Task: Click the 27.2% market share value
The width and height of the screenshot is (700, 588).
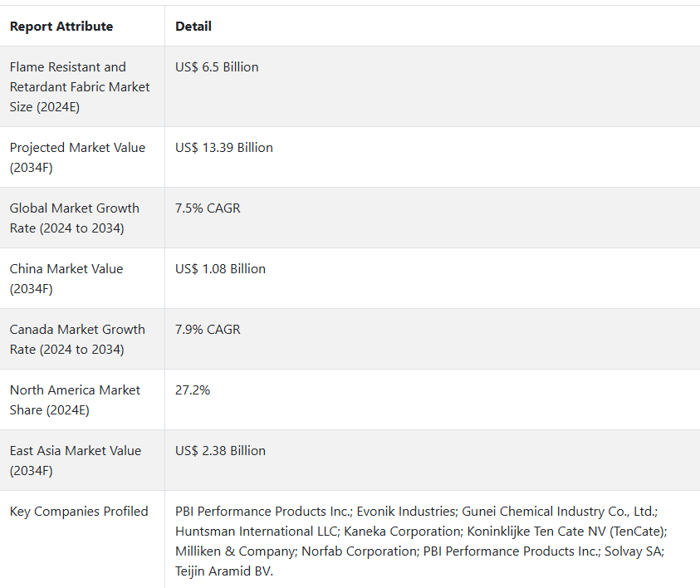Action: pos(193,390)
